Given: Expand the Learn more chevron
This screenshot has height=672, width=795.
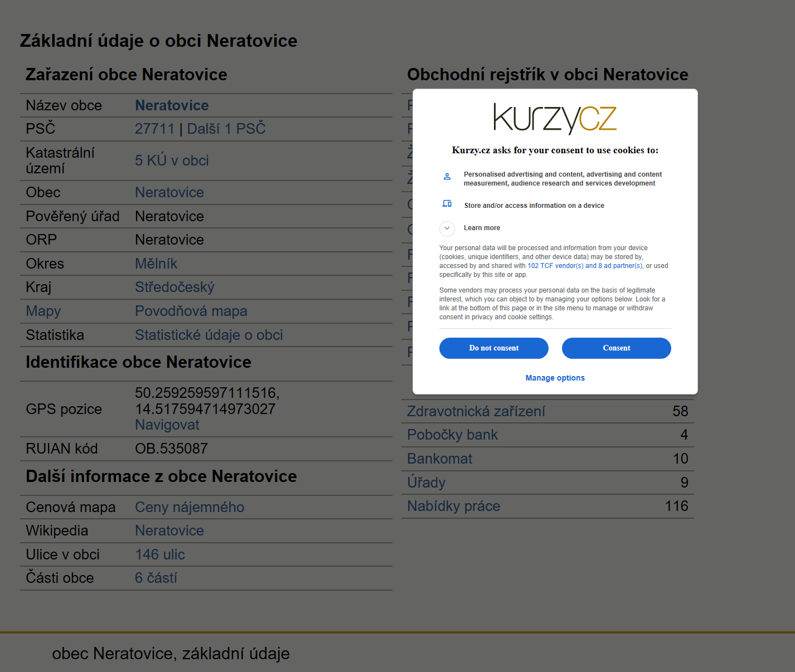Looking at the screenshot, I should point(447,228).
